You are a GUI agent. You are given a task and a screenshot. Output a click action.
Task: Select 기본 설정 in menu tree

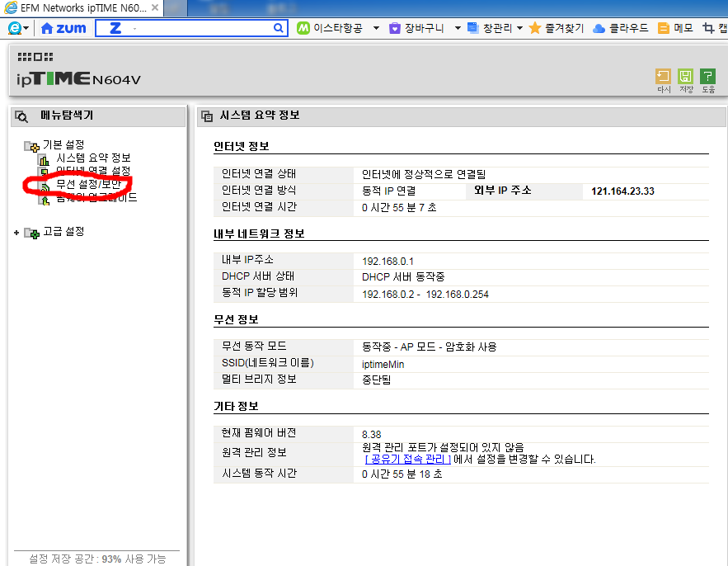pyautogui.click(x=63, y=144)
